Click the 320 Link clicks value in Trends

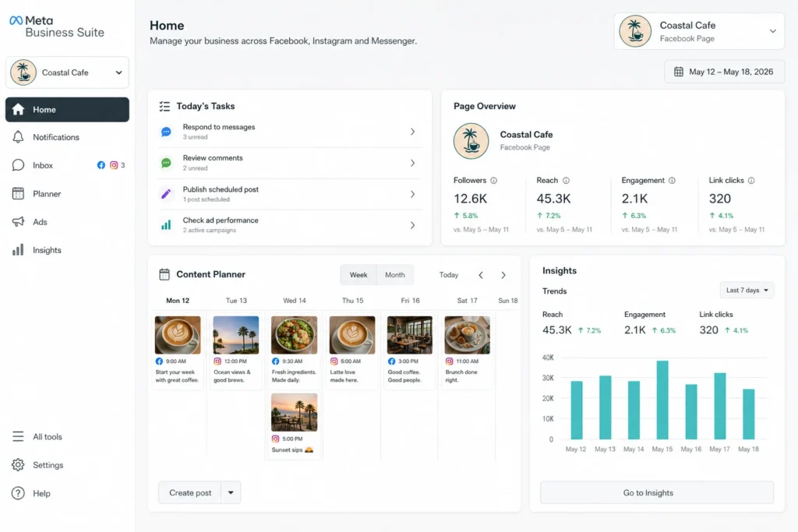(x=708, y=329)
